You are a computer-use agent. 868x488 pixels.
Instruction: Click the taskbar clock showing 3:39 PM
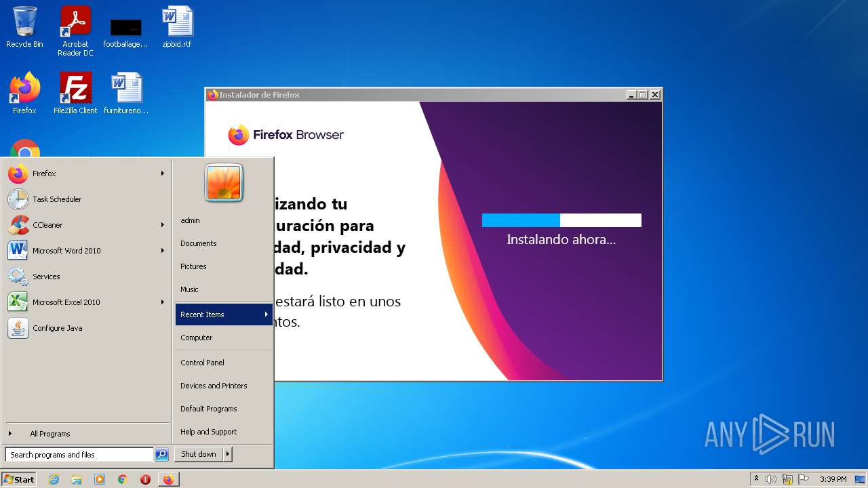tap(833, 479)
